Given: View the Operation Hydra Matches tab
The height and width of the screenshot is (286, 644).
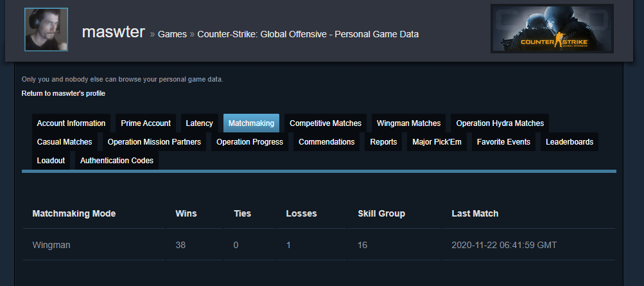Looking at the screenshot, I should 500,123.
